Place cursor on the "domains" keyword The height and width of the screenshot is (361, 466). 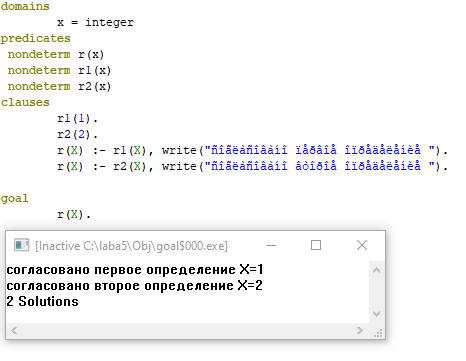(25, 6)
